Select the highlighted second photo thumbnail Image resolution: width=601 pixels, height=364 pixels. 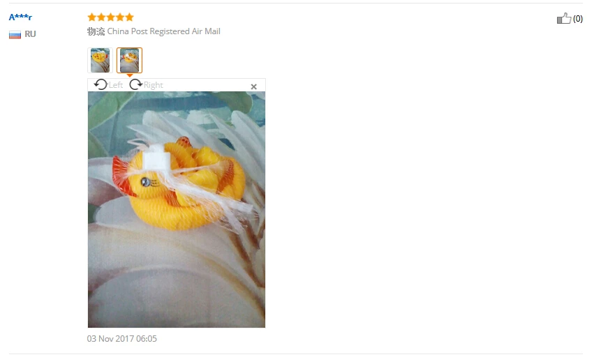pos(130,60)
